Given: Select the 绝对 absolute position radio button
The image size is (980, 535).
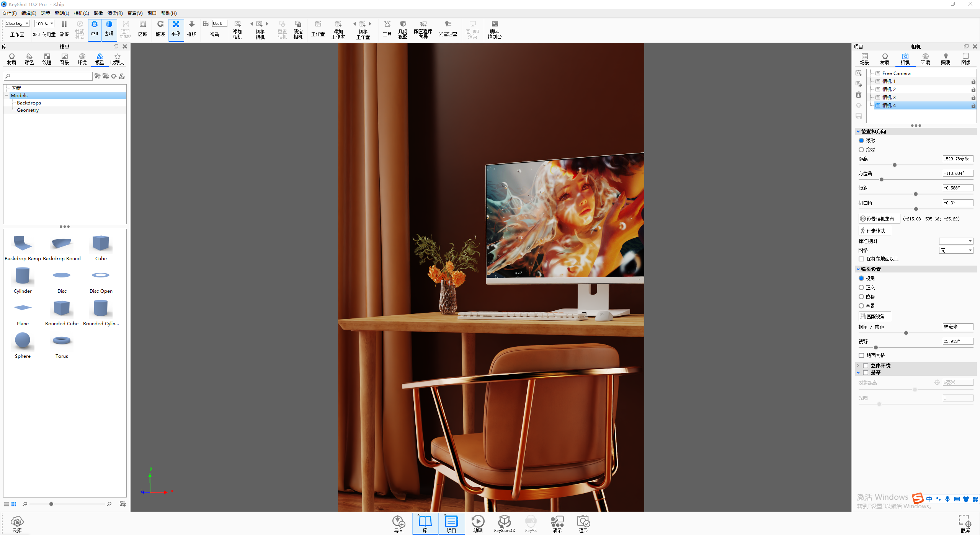Looking at the screenshot, I should pyautogui.click(x=861, y=150).
